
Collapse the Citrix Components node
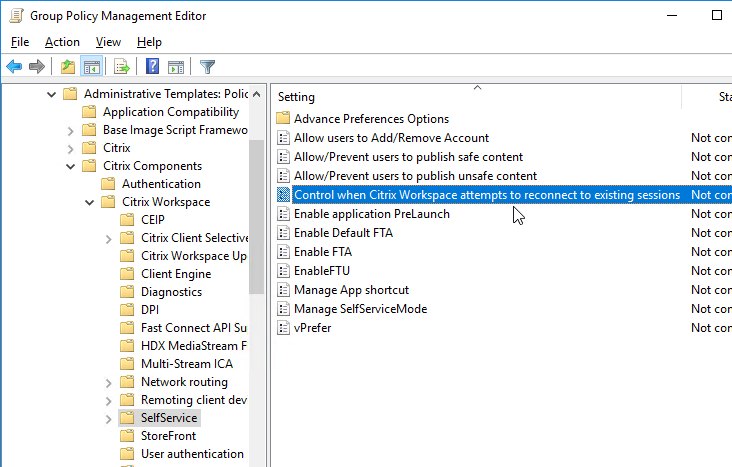(70, 166)
